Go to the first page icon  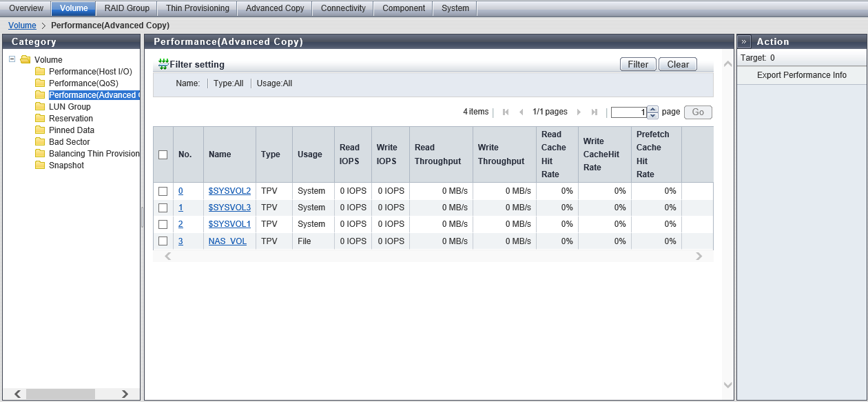[506, 112]
